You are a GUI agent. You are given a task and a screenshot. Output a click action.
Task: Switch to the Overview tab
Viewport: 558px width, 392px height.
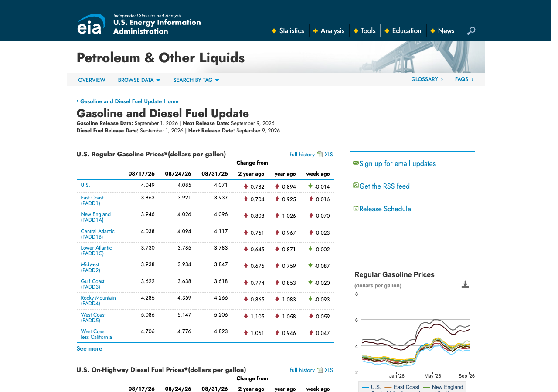pos(92,80)
